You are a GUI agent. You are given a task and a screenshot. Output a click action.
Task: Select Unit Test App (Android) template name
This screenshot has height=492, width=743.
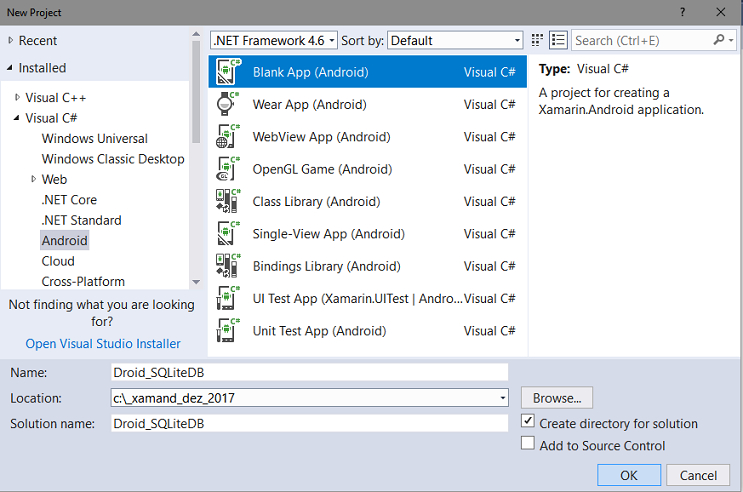click(x=319, y=330)
